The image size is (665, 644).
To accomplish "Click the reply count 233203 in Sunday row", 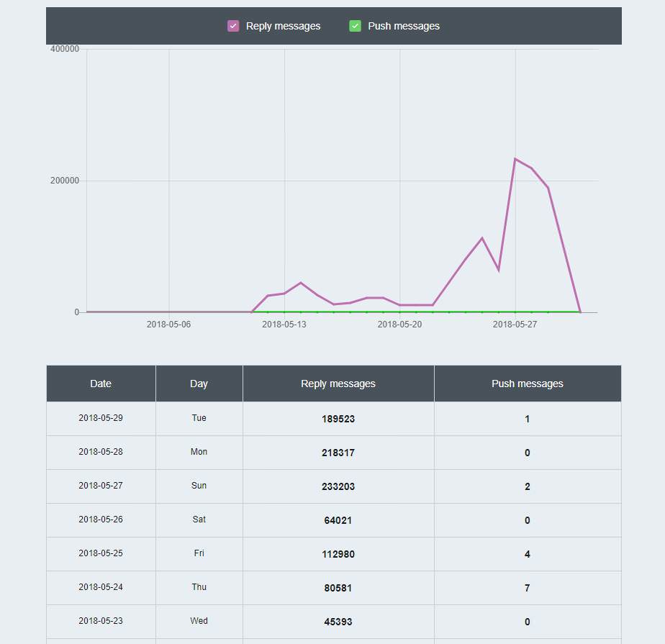I will point(338,486).
